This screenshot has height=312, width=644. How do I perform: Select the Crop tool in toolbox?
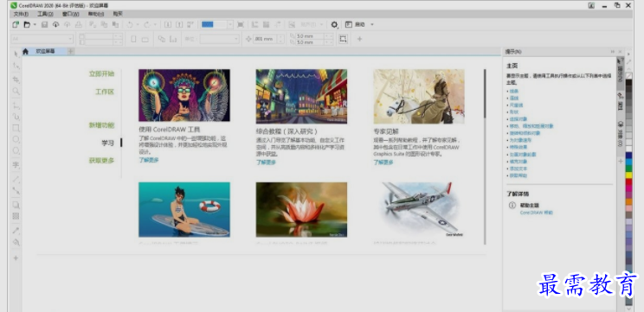[x=16, y=80]
